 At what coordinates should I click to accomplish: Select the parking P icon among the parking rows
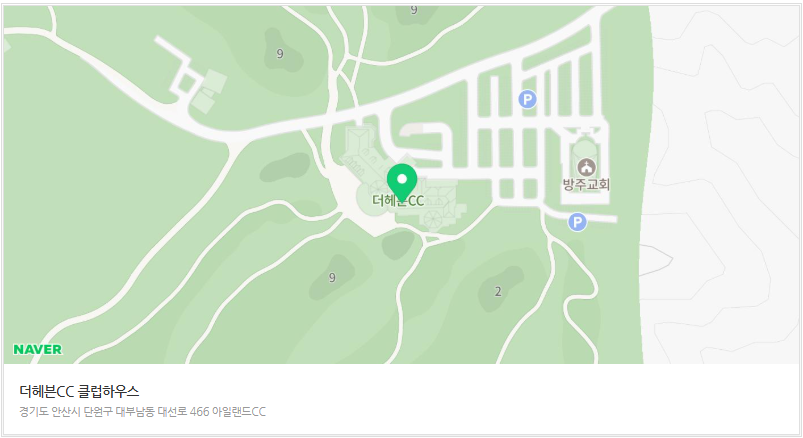pos(527,99)
